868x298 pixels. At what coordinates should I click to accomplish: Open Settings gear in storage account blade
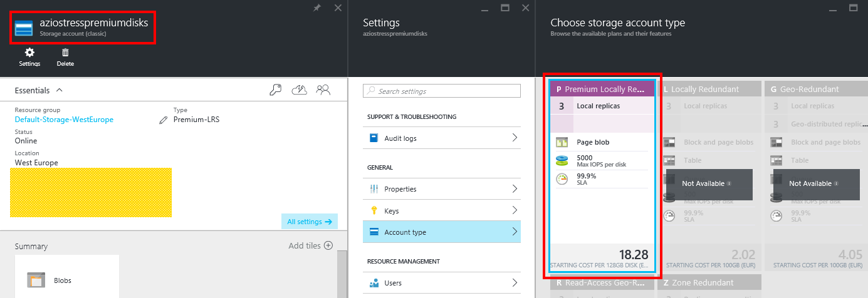click(x=29, y=57)
